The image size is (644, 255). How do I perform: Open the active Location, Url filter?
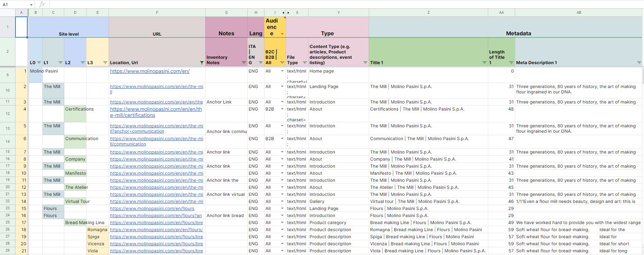click(x=202, y=63)
